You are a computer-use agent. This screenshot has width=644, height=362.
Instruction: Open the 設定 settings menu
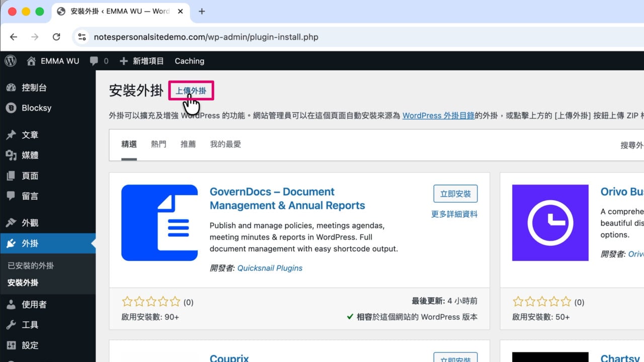[48, 345]
